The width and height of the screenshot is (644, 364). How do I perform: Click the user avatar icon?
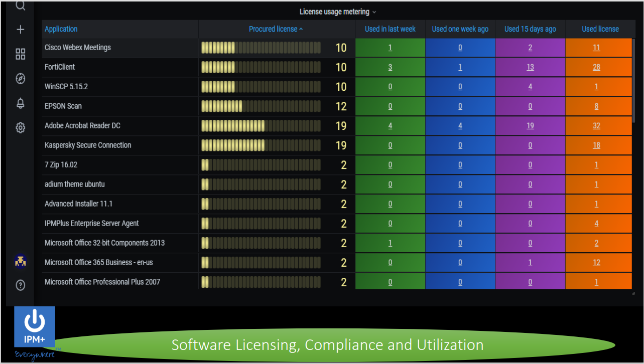point(21,261)
